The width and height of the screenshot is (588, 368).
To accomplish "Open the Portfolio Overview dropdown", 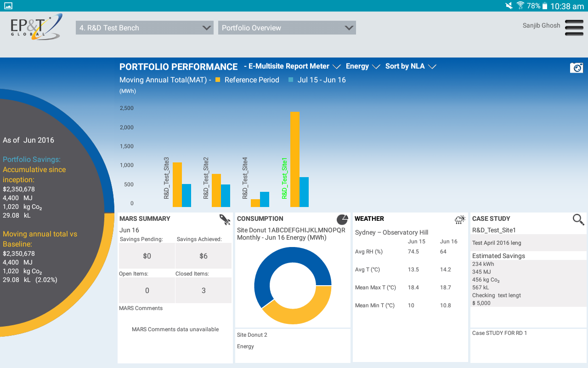I will point(287,28).
